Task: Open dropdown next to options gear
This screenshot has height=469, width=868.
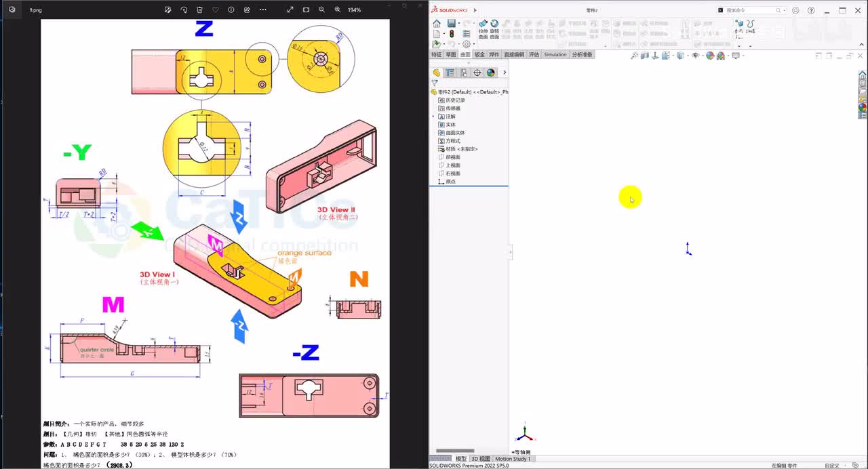Action: coord(473,44)
